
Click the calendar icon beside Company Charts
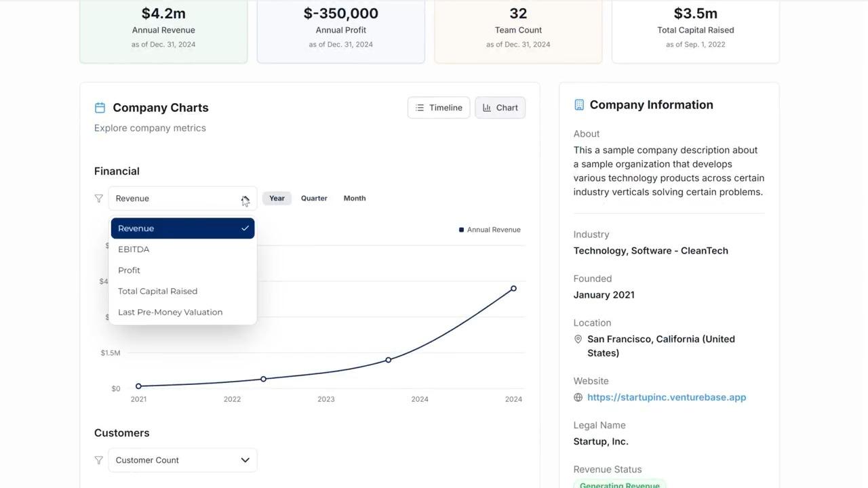(x=100, y=108)
